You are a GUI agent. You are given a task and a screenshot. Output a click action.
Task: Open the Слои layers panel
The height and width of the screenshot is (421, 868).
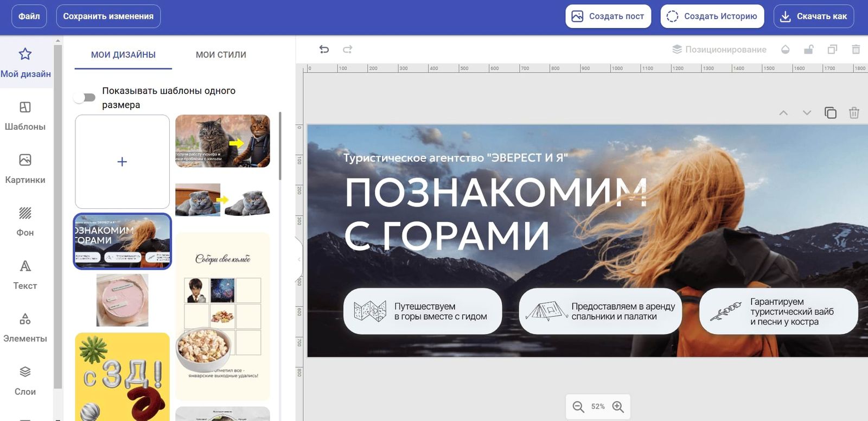[x=25, y=381]
